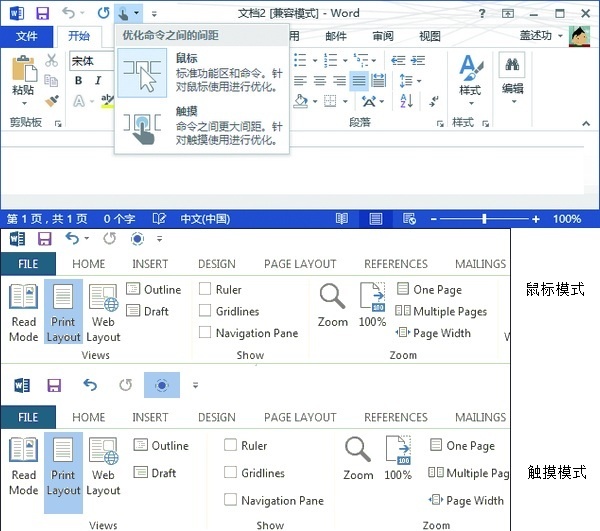Click 中文(中国) language in status bar
This screenshot has width=600, height=531.
(205, 219)
